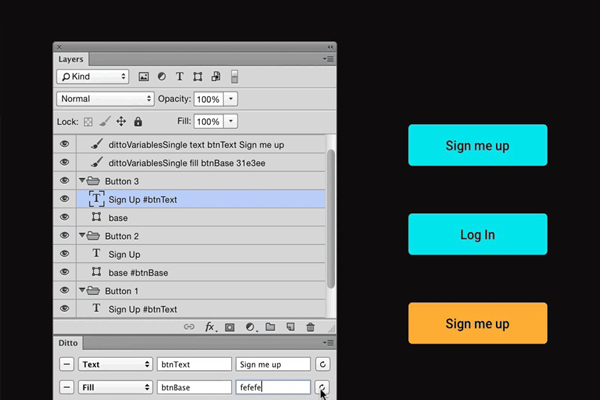The image size is (600, 400).
Task: Collapse the Button 2 group
Action: [82, 235]
